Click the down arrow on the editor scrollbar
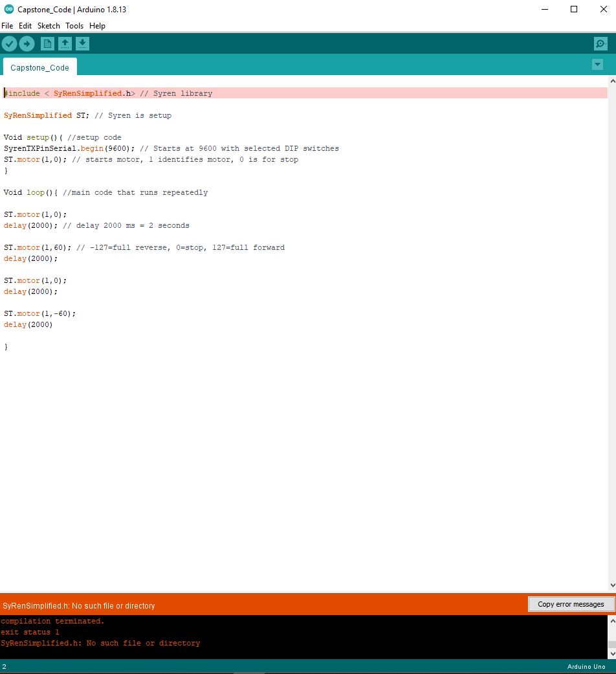This screenshot has width=616, height=674. [611, 585]
